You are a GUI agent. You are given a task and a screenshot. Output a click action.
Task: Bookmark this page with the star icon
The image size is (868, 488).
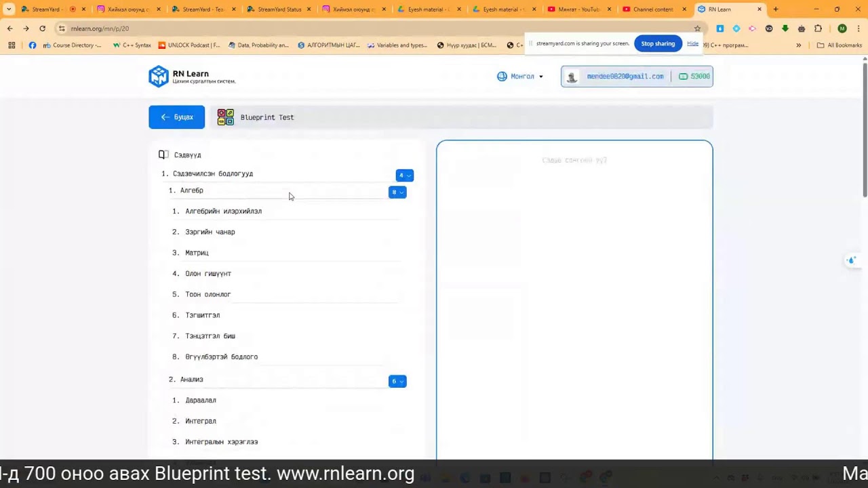tap(697, 28)
